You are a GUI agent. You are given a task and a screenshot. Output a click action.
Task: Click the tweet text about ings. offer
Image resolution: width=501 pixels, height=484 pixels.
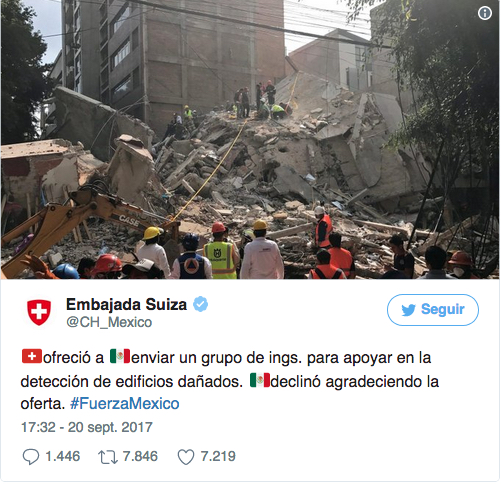tap(230, 380)
